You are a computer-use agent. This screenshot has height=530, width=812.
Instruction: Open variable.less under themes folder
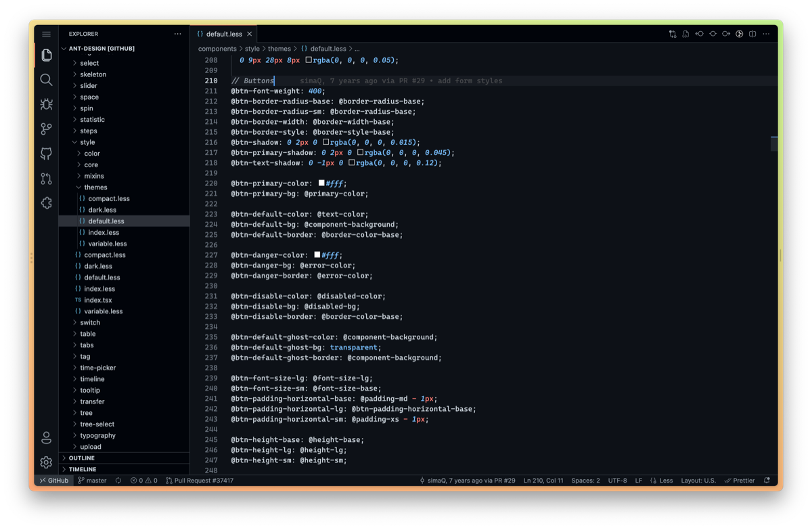click(x=124, y=244)
